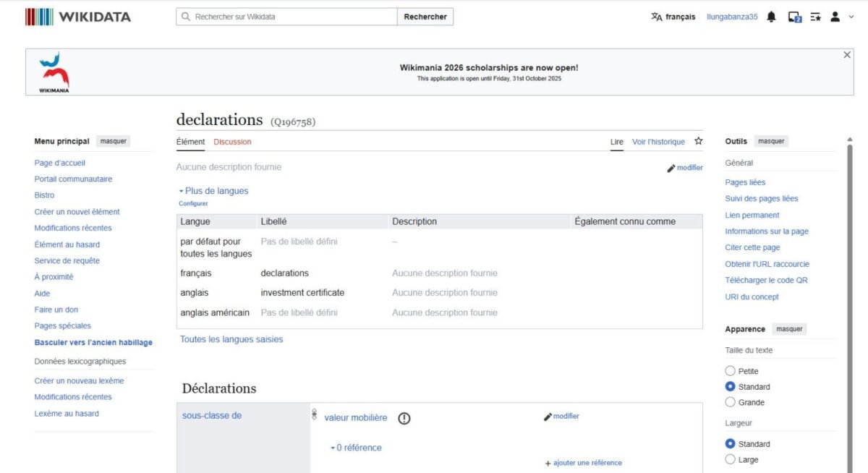Image resolution: width=868 pixels, height=473 pixels.
Task: Click the user account icon
Action: [835, 17]
